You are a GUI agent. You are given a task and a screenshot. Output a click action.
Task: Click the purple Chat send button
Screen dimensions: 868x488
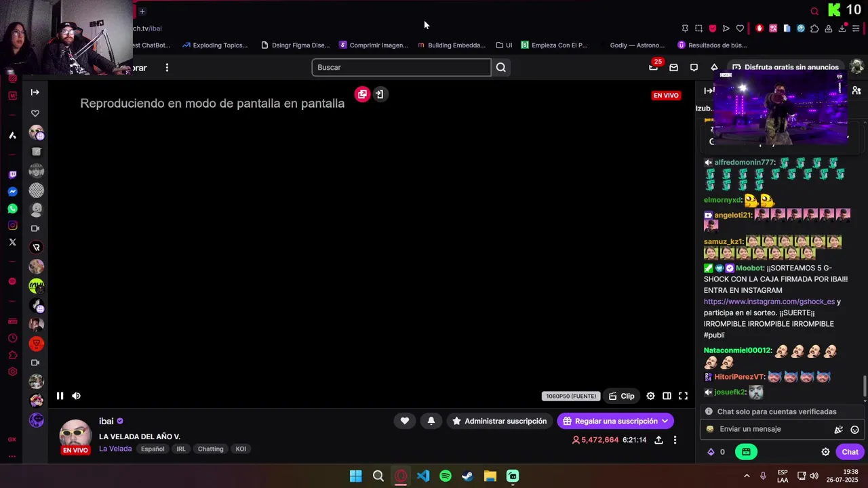(850, 452)
